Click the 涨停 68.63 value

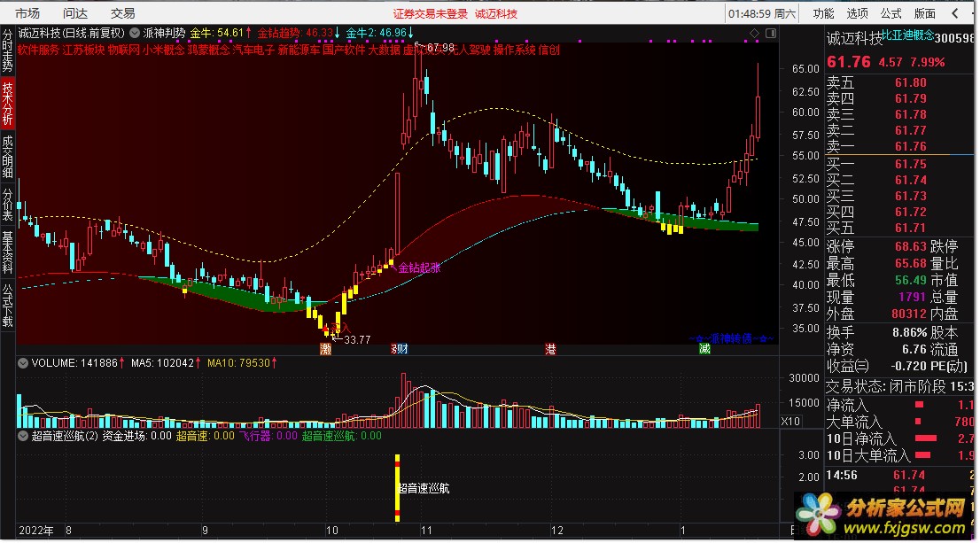coord(911,246)
